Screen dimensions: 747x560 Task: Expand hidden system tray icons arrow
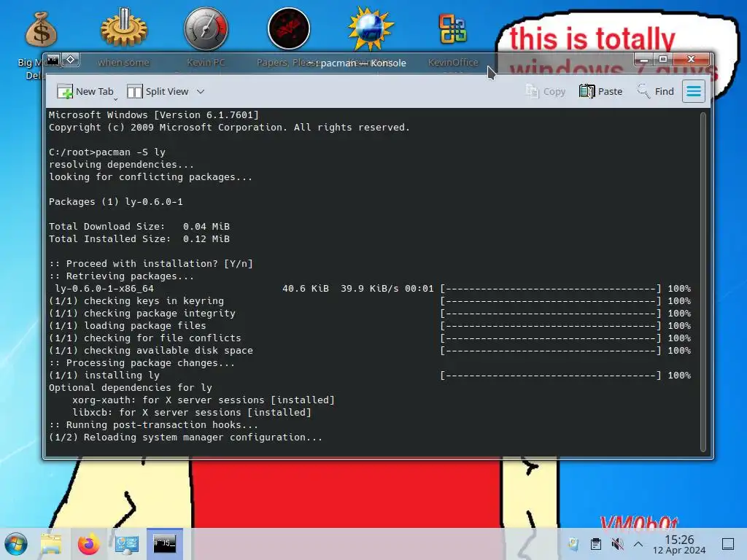[x=638, y=544]
